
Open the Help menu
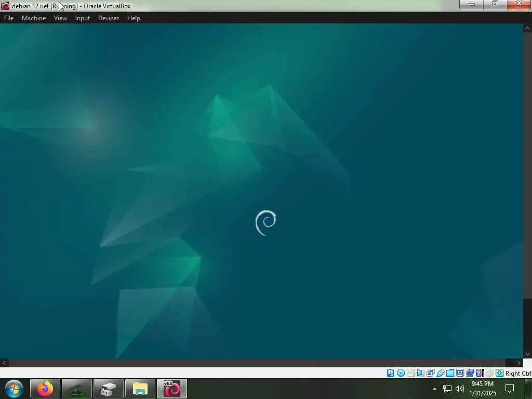[x=134, y=18]
